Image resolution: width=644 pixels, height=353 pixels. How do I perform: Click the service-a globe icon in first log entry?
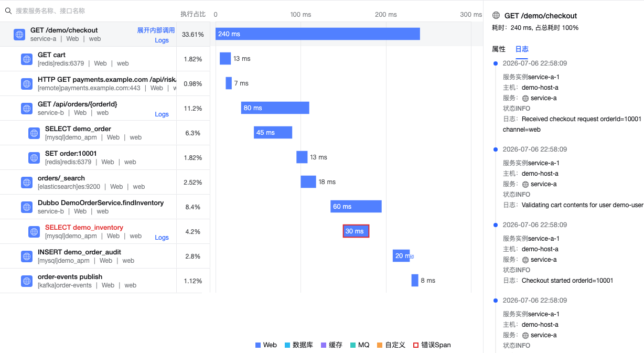pos(525,98)
